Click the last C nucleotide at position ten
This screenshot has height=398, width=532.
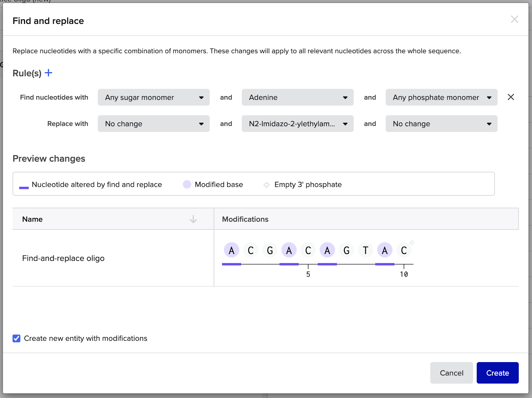pyautogui.click(x=404, y=250)
